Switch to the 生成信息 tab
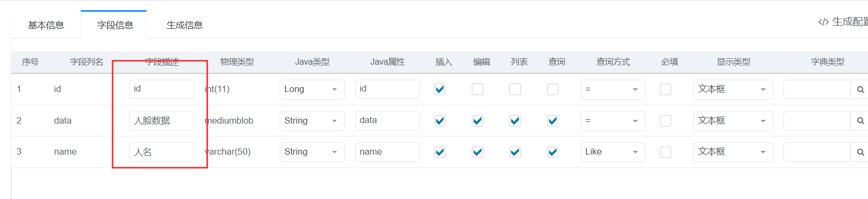Viewport: 868px width, 199px height. (185, 25)
